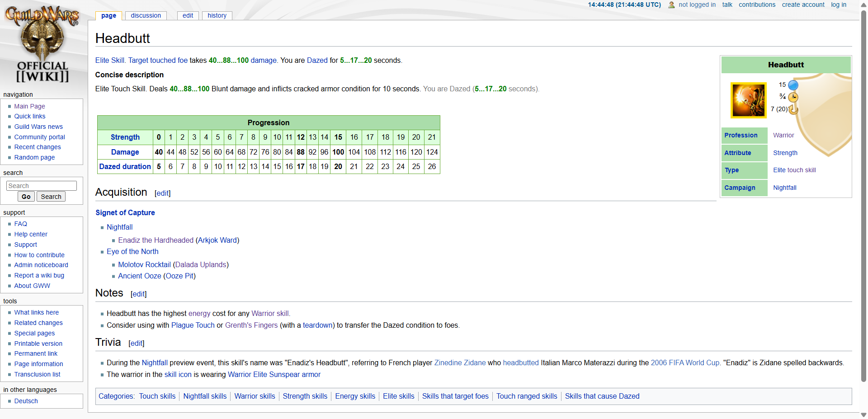This screenshot has width=868, height=419.
Task: Click the activation time clock icon
Action: [793, 97]
